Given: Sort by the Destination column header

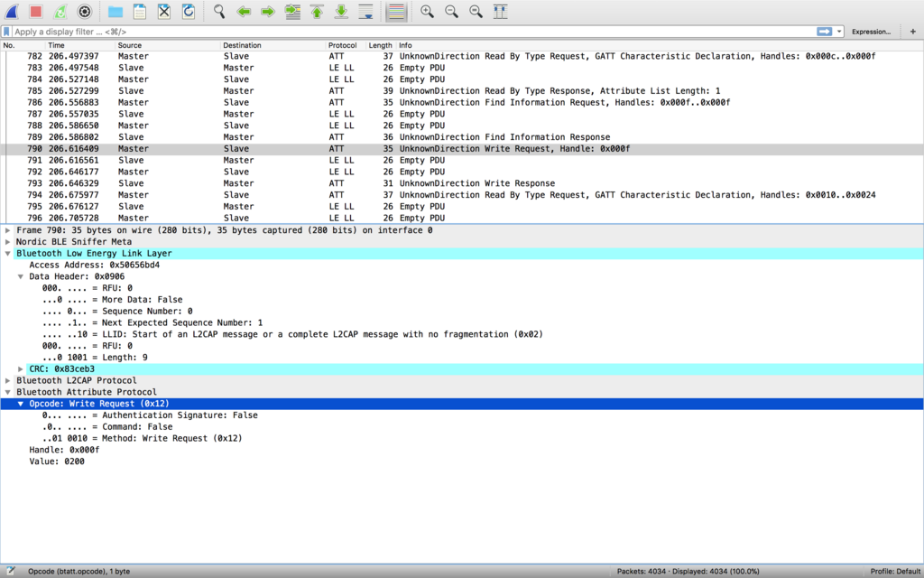Looking at the screenshot, I should click(273, 45).
